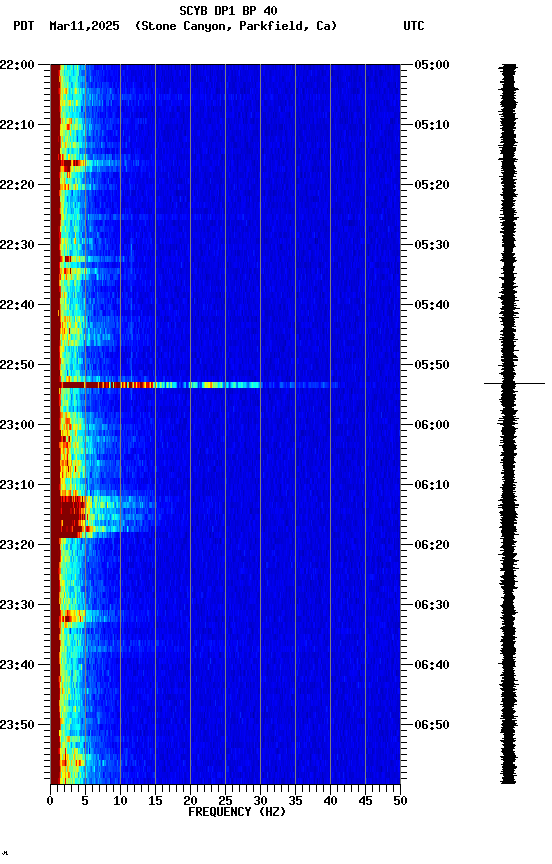This screenshot has width=552, height=864.
Task: Click the 'PDT' timezone label
Action: coord(24,26)
